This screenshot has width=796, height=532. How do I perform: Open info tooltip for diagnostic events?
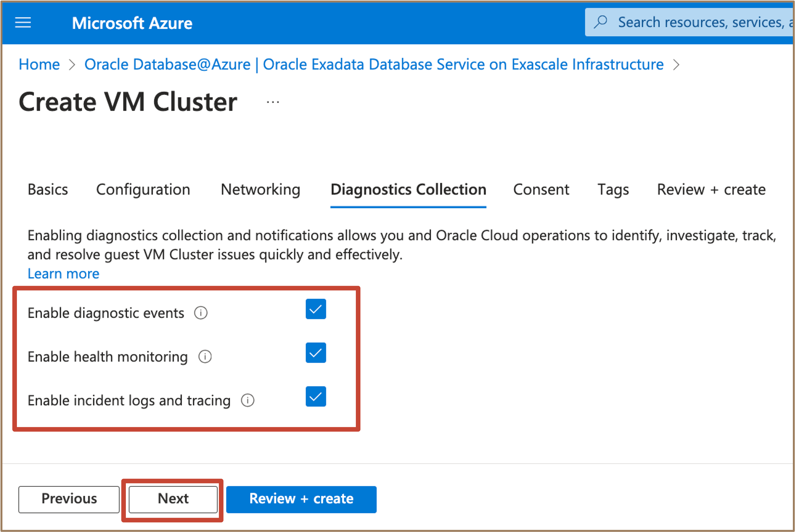pyautogui.click(x=201, y=313)
